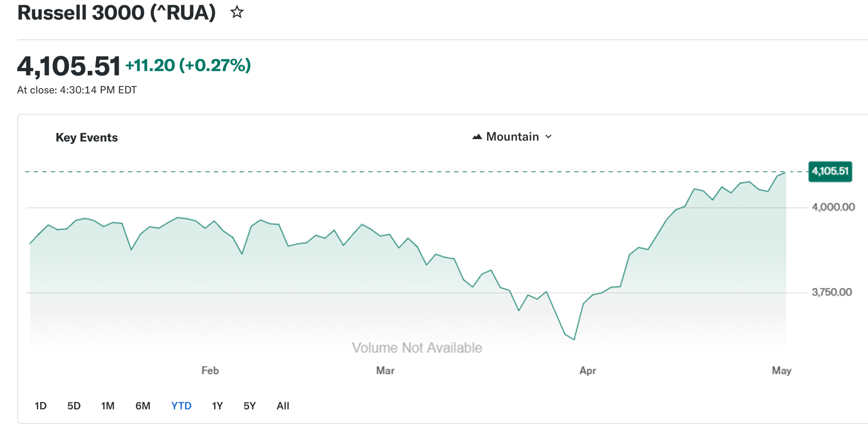
Task: Select the 1D time range
Action: 41,406
